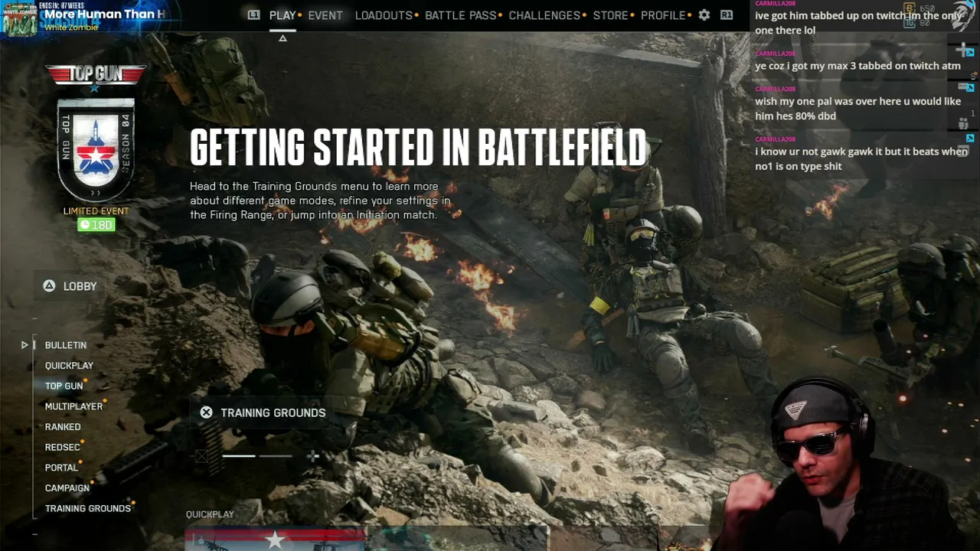Click the LOBBY button
The image size is (980, 551).
70,286
